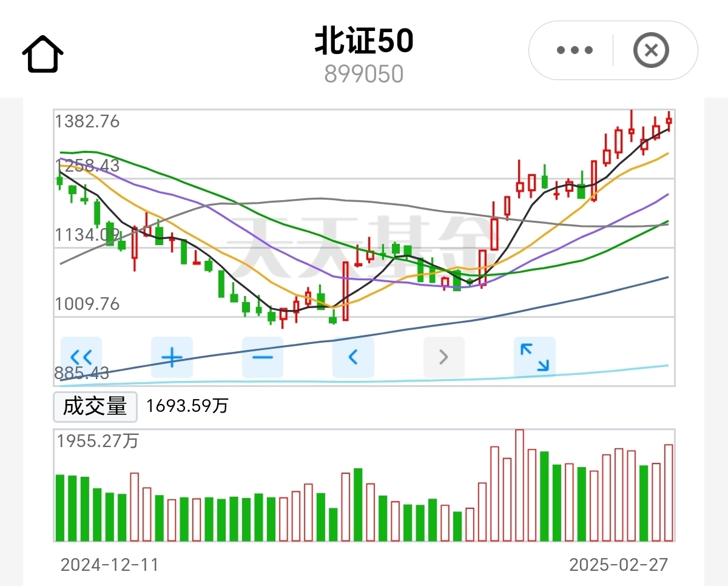Viewport: 728px width, 586px height.
Task: Shift chart left with single left arrow
Action: tap(353, 357)
